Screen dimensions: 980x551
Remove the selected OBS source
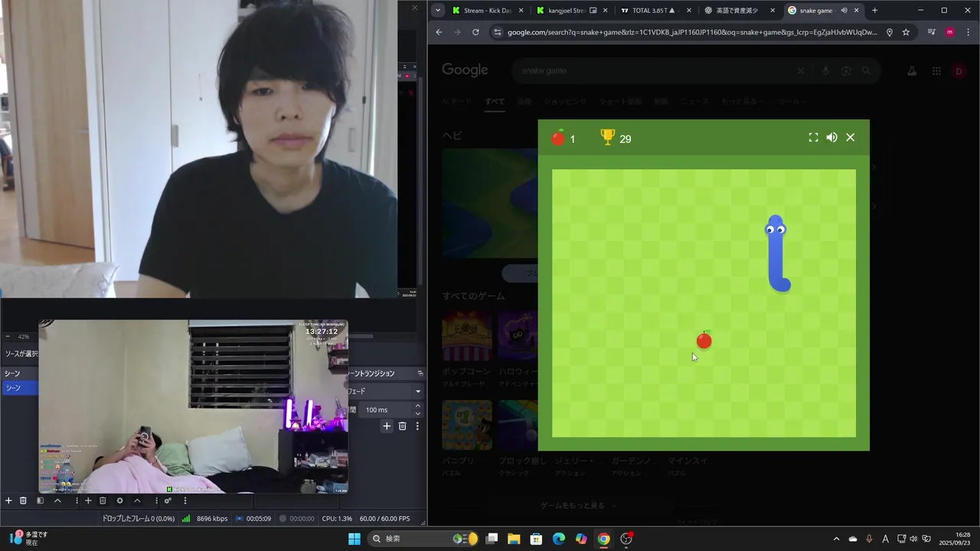103,500
